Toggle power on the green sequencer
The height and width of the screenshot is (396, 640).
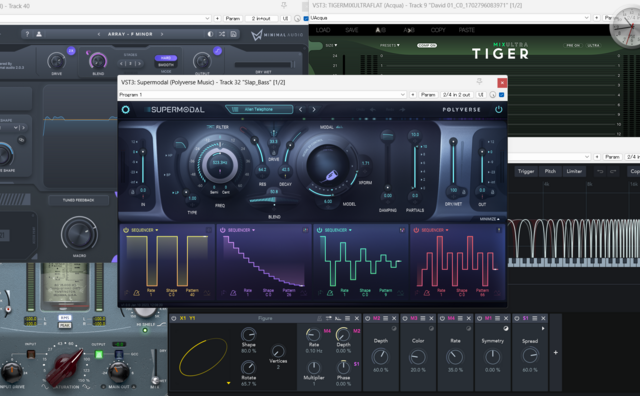[320, 230]
